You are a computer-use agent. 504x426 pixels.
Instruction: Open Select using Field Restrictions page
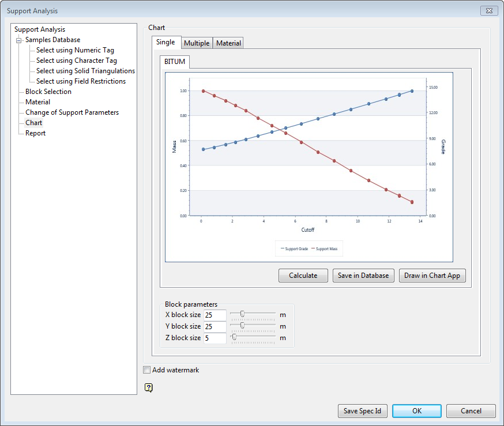tap(81, 81)
